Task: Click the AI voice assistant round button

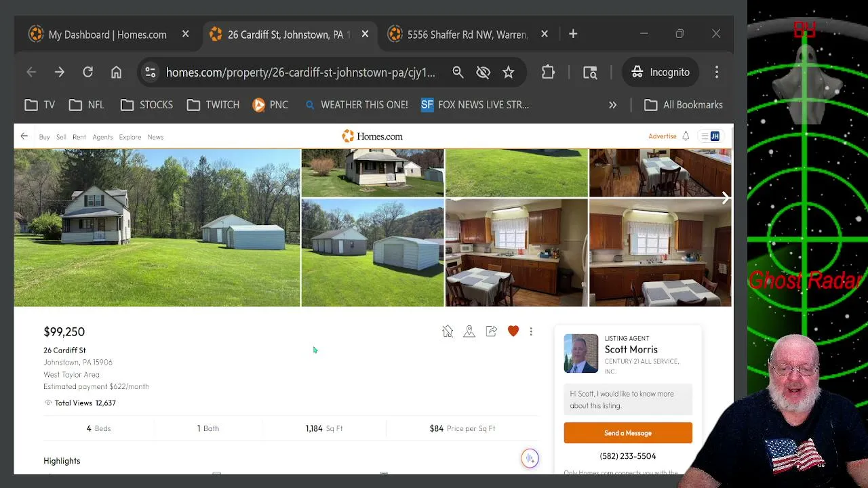Action: (530, 458)
